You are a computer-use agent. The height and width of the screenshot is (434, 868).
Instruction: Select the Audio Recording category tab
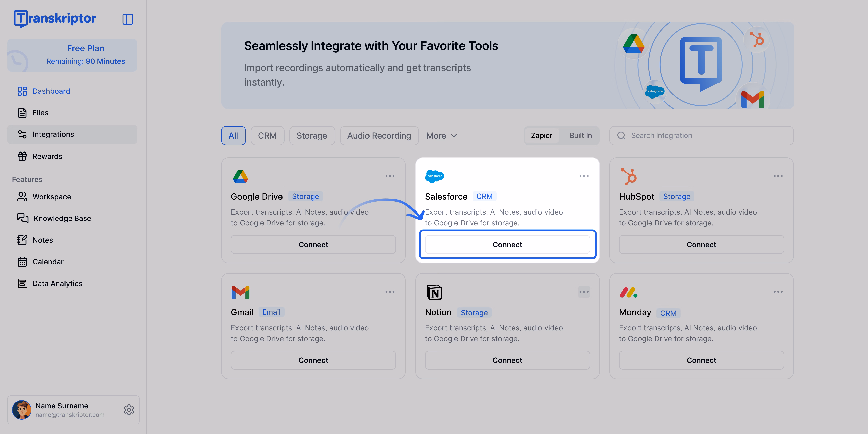[x=379, y=135]
